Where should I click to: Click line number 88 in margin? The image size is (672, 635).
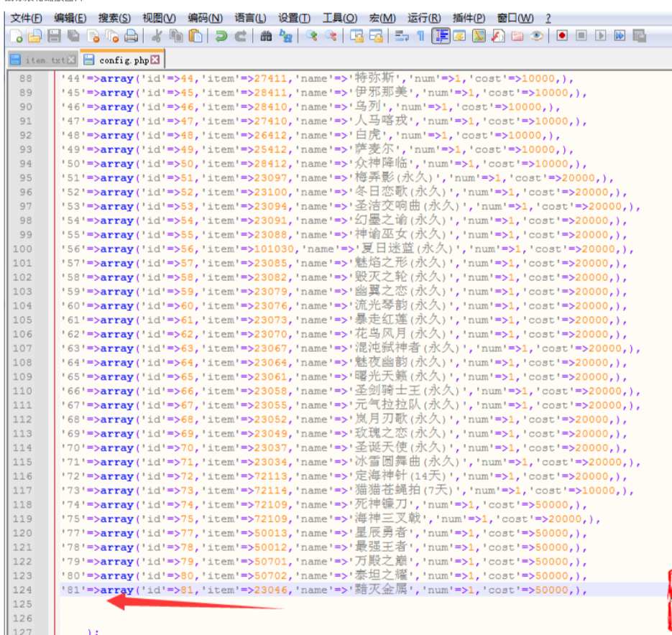click(x=26, y=78)
